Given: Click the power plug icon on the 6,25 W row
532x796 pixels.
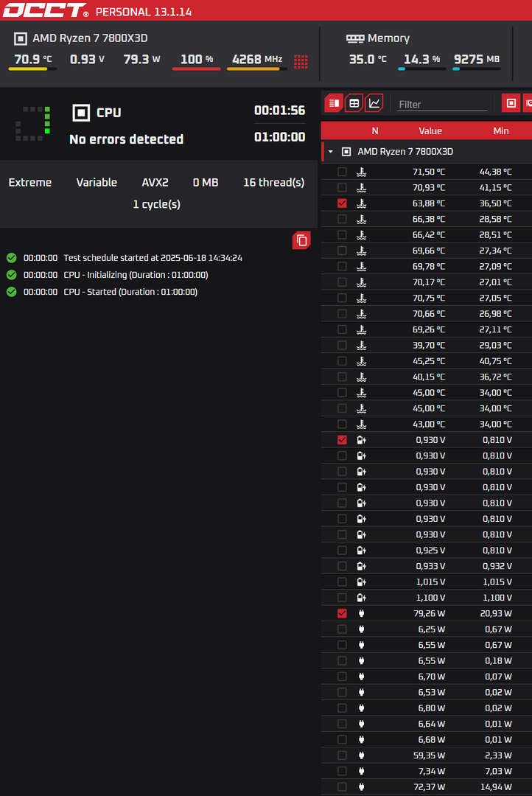Looking at the screenshot, I should (362, 629).
